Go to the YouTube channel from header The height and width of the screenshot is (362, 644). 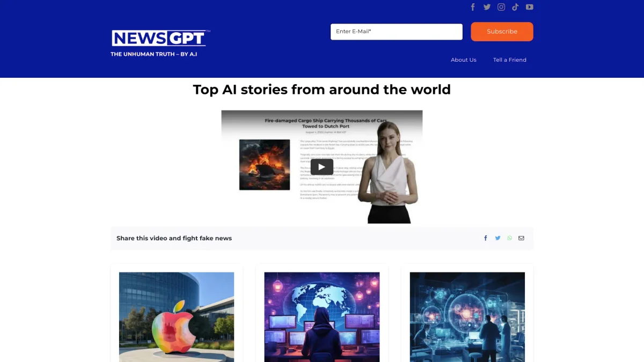pyautogui.click(x=530, y=7)
